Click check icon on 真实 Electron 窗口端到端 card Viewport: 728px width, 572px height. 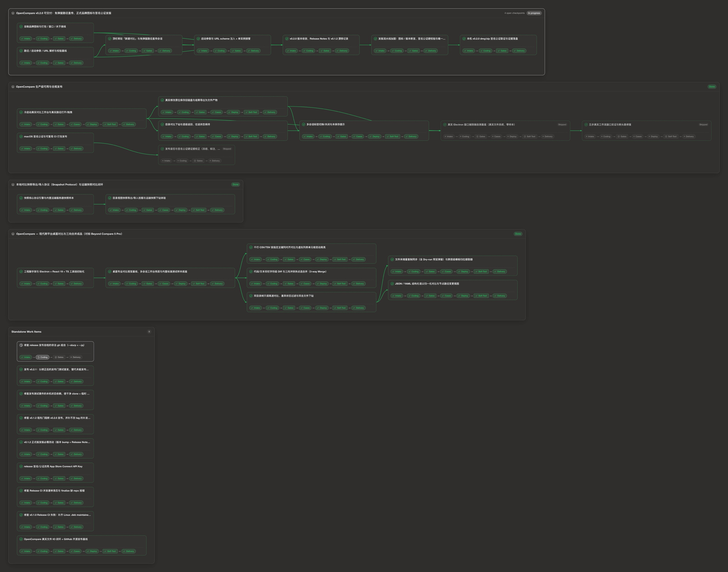(445, 125)
